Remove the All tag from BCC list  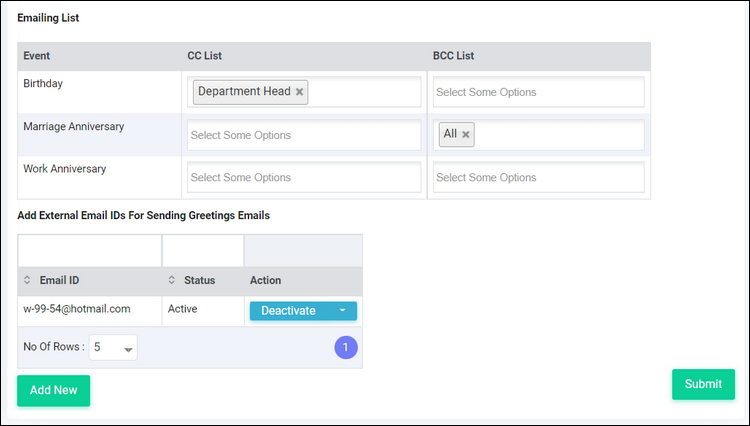click(x=465, y=135)
